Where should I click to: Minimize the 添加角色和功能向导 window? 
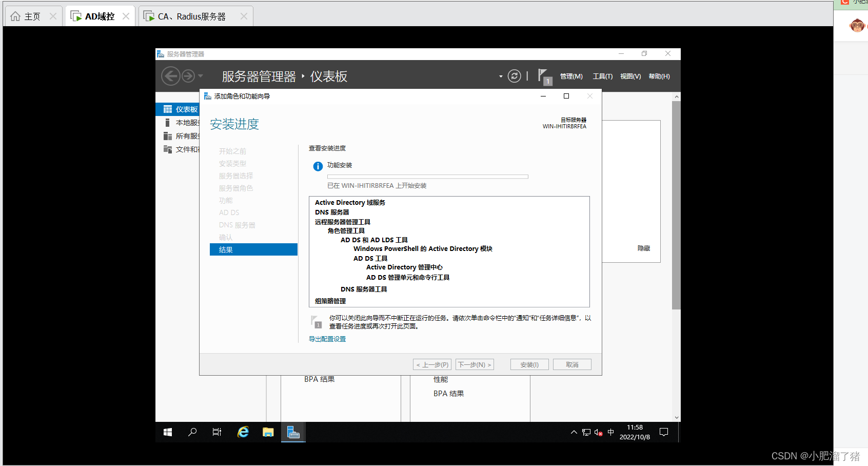pyautogui.click(x=543, y=96)
